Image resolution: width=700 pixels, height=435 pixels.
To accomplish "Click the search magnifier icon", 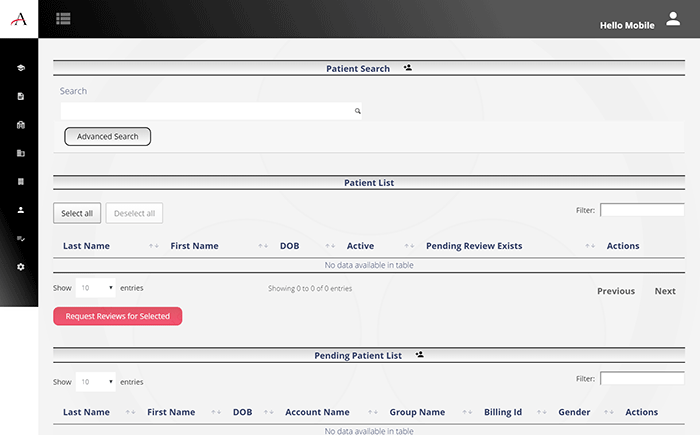I will (x=357, y=112).
